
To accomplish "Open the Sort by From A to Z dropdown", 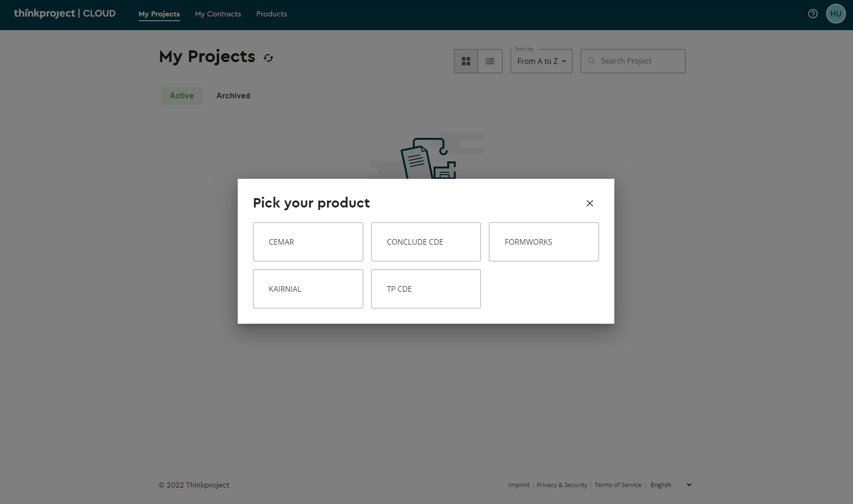I will pyautogui.click(x=541, y=61).
